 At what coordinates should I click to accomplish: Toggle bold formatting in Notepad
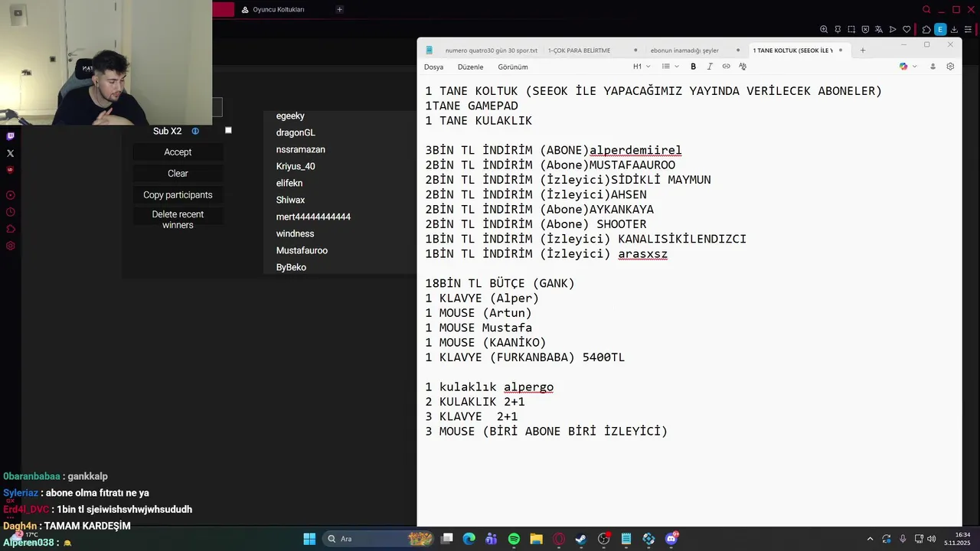pyautogui.click(x=694, y=67)
